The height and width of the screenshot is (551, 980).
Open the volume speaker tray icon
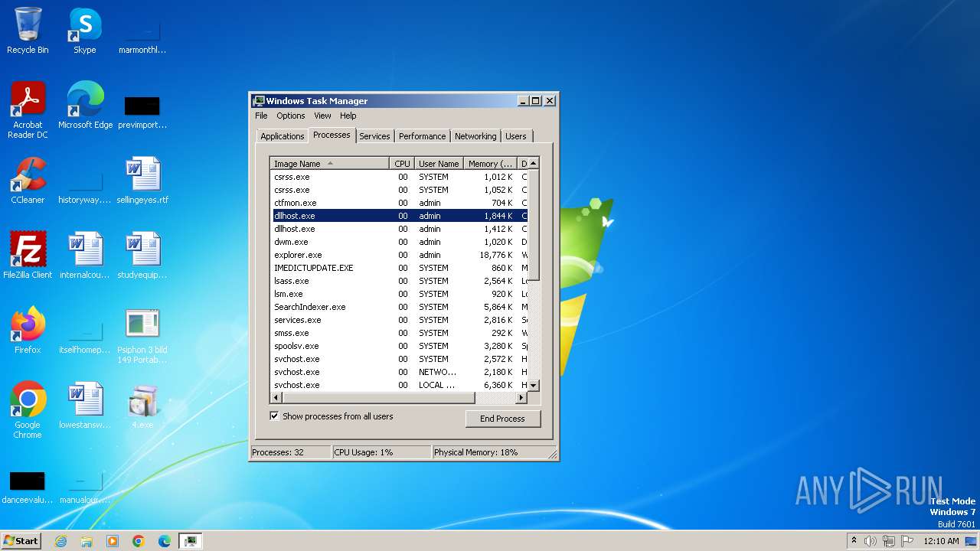click(871, 541)
